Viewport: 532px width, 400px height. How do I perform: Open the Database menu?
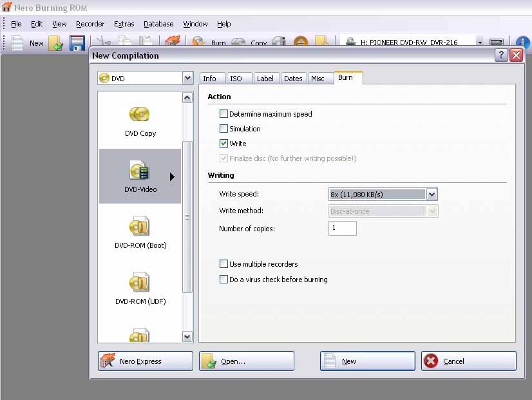pos(158,24)
